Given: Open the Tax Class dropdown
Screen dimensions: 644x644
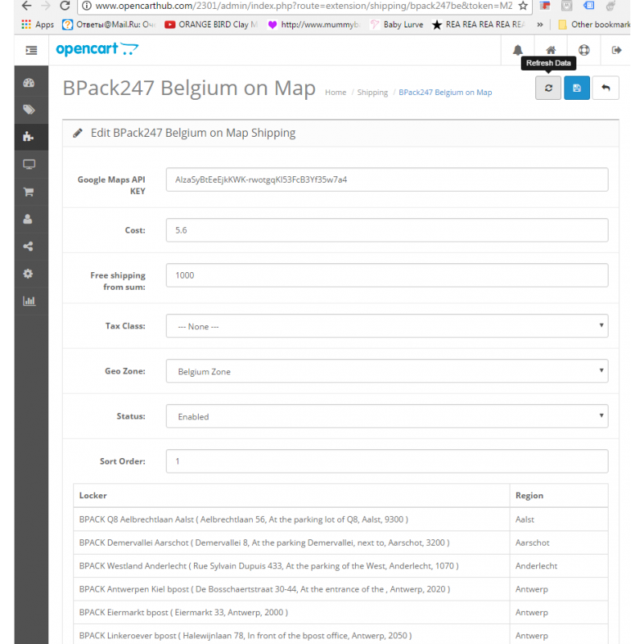Looking at the screenshot, I should point(387,326).
